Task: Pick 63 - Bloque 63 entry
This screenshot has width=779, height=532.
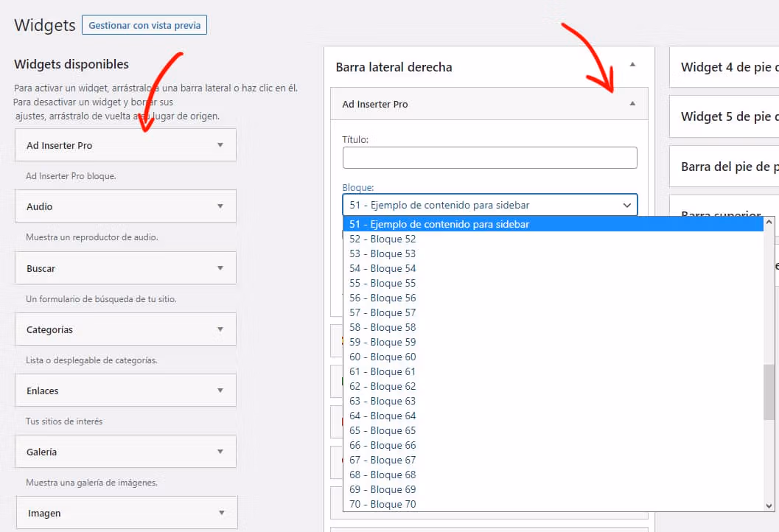Action: point(553,401)
